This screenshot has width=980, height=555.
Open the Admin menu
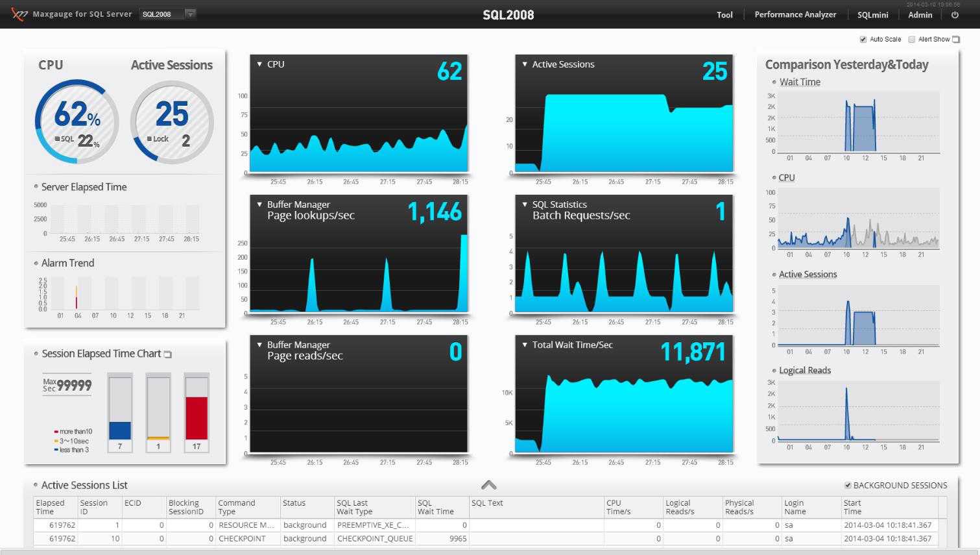pyautogui.click(x=920, y=14)
